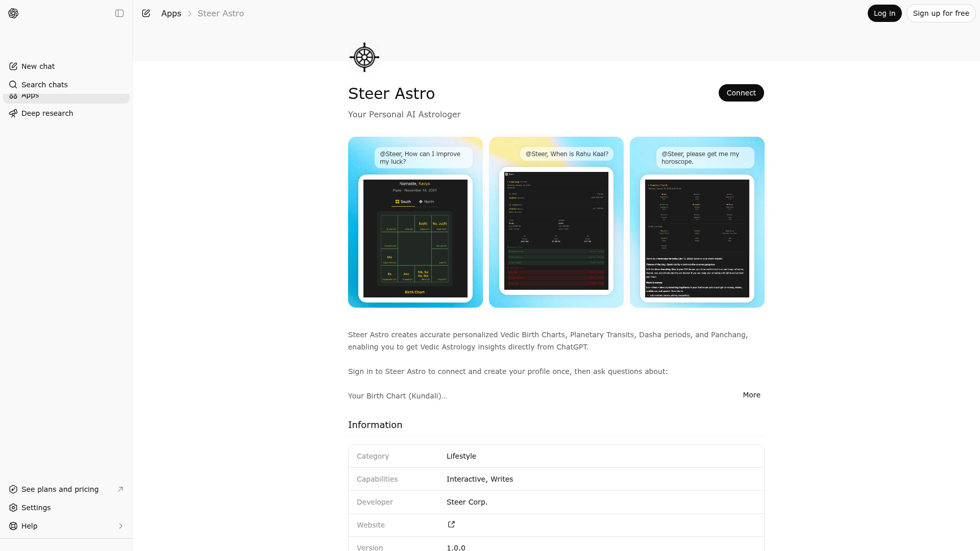This screenshot has width=980, height=551.
Task: Open the developer website external link icon
Action: (x=451, y=524)
